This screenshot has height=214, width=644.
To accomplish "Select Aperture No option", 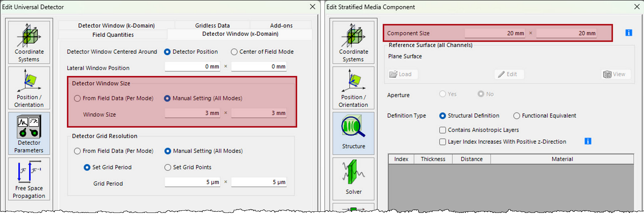I will click(486, 94).
